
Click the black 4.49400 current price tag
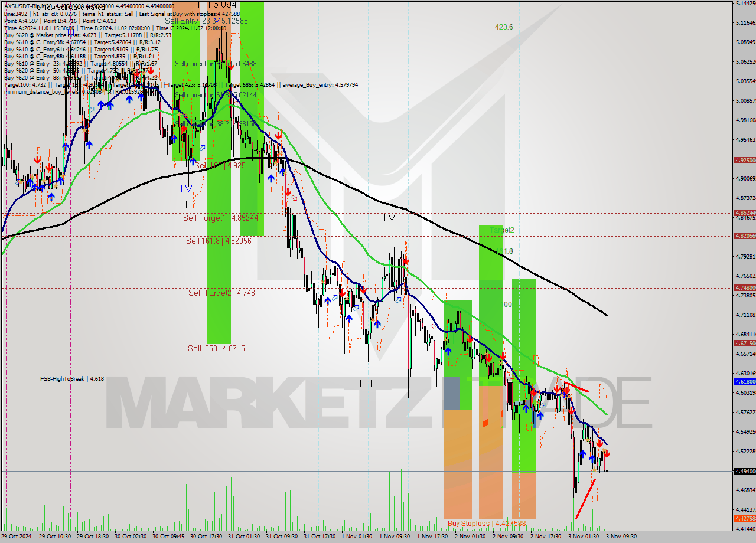coord(744,471)
